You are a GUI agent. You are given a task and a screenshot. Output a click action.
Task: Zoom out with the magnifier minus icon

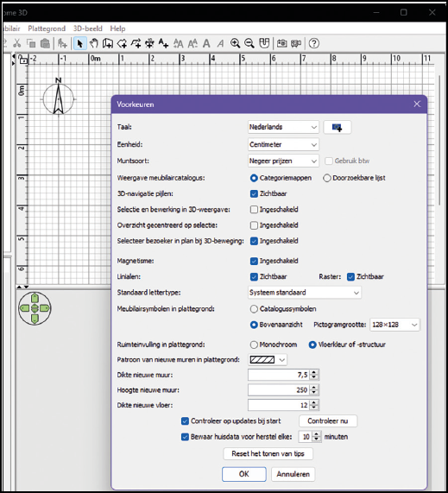249,43
